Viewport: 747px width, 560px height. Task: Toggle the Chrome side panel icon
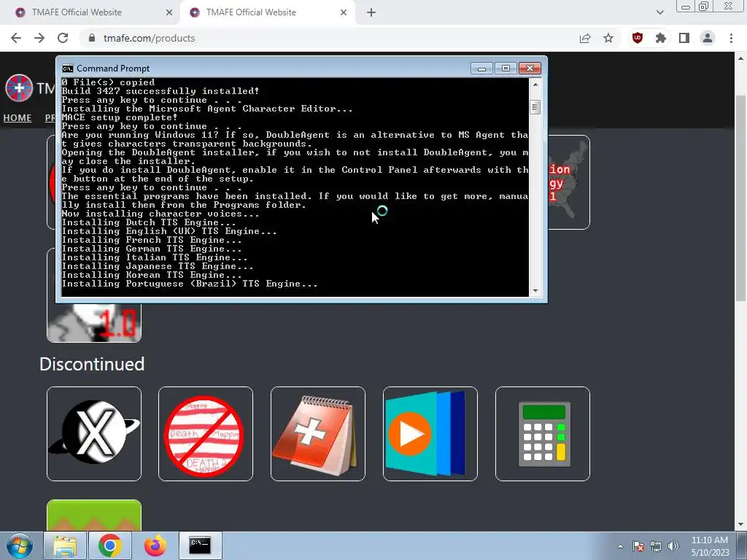pos(684,38)
